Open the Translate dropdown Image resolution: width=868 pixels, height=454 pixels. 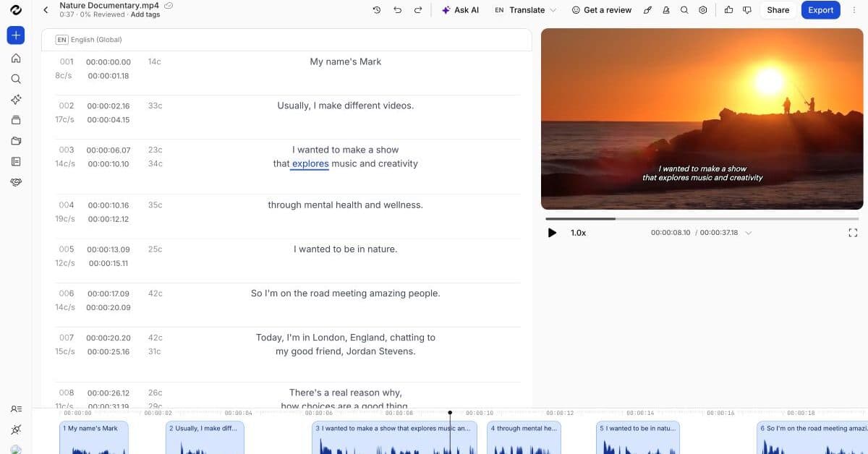[x=526, y=10]
